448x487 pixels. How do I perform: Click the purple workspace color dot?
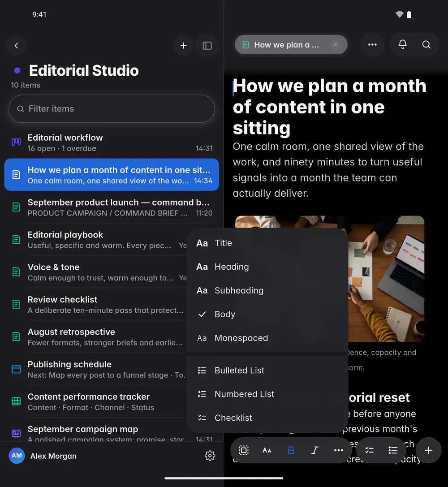(17, 70)
